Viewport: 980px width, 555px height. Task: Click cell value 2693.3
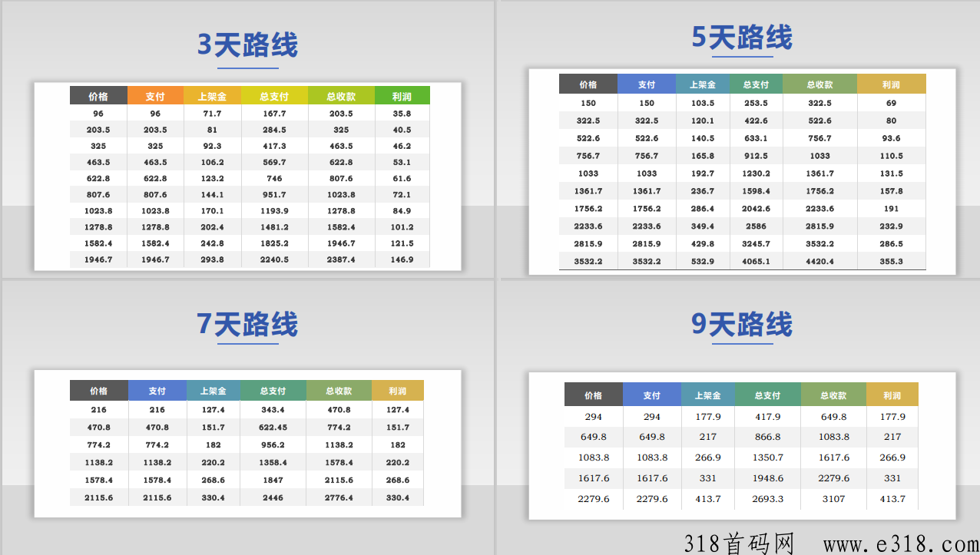pyautogui.click(x=768, y=499)
